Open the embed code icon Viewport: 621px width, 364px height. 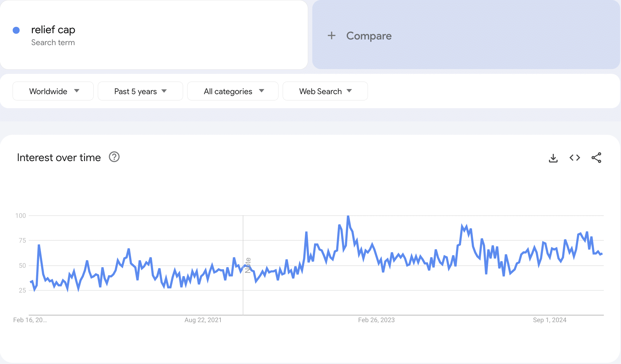click(x=575, y=157)
